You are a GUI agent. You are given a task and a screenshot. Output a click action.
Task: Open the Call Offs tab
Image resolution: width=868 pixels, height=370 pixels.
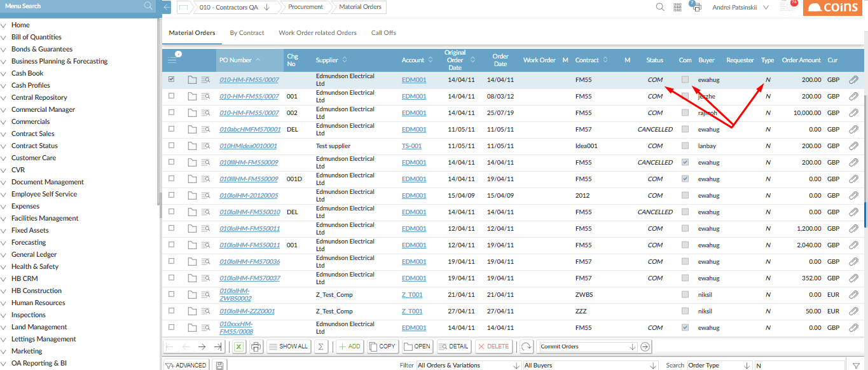click(x=383, y=32)
